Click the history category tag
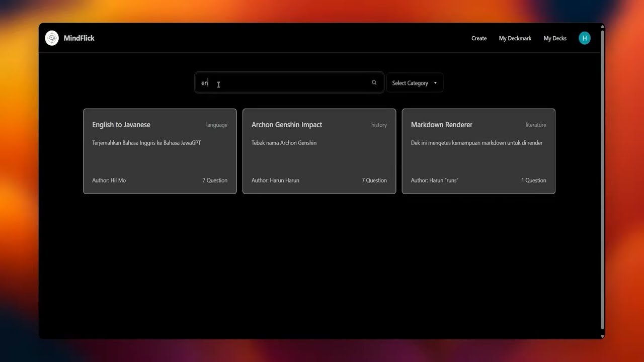 (x=379, y=125)
